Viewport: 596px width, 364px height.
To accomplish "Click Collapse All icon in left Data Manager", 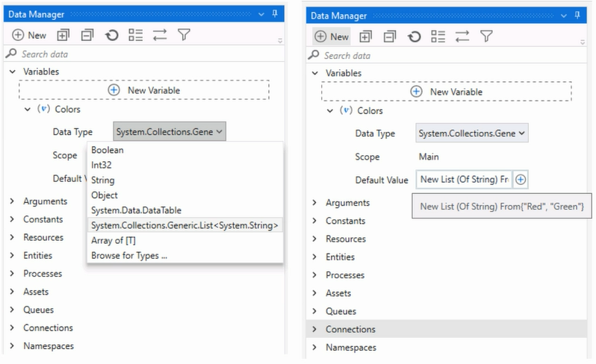I will click(x=87, y=35).
